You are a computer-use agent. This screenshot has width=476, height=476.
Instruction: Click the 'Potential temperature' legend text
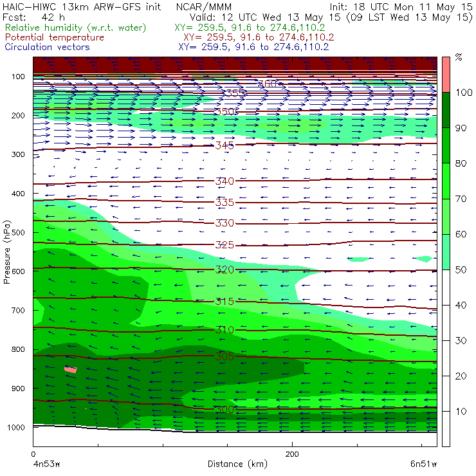coord(54,38)
